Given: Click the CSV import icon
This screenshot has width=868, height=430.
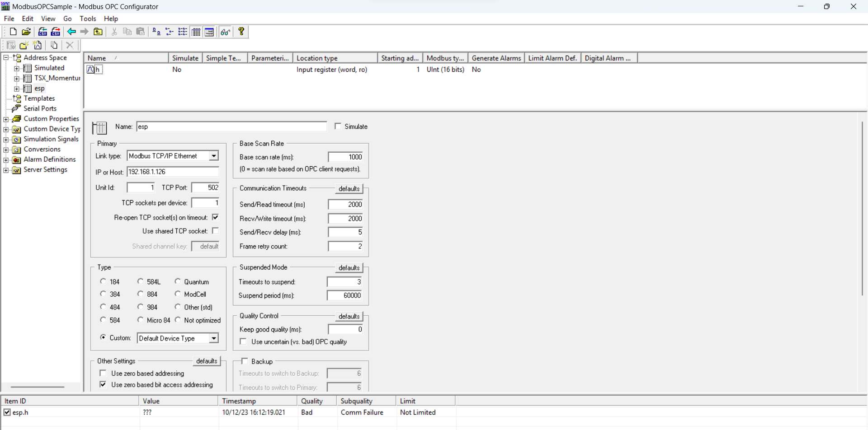Looking at the screenshot, I should tap(42, 32).
